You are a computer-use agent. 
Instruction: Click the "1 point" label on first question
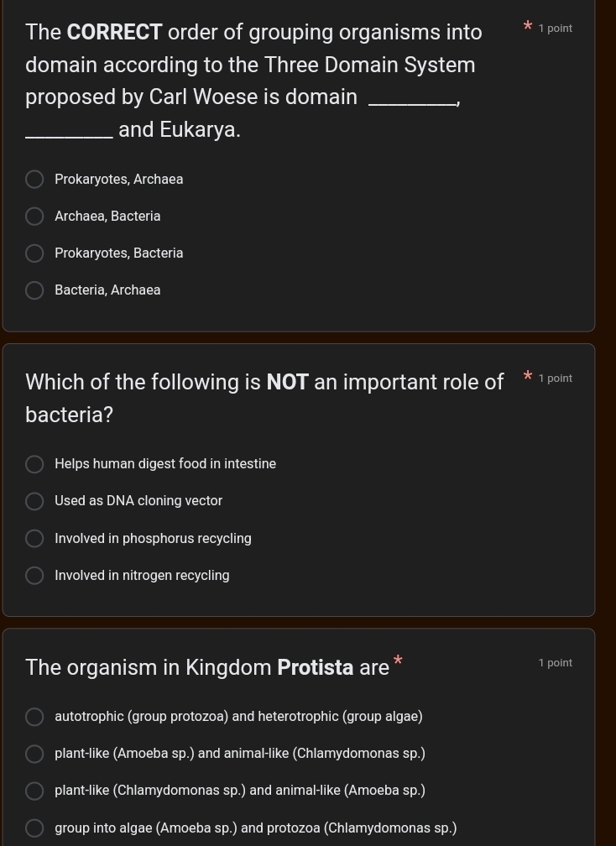tap(556, 28)
